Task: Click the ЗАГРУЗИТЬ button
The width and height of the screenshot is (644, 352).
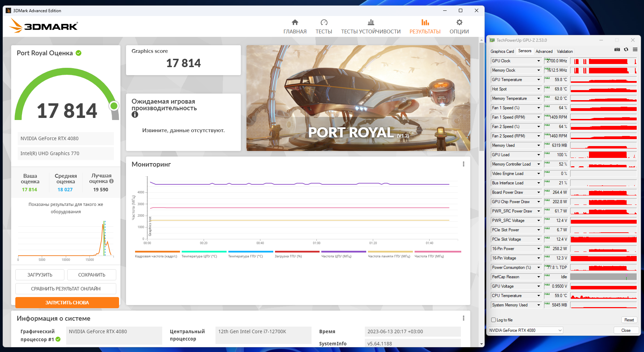Action: click(40, 275)
